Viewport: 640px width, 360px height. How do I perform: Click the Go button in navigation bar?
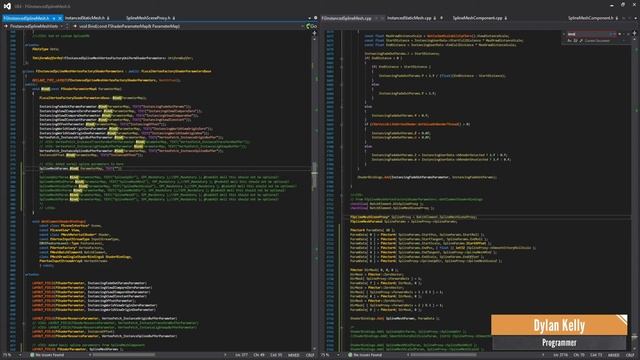[x=312, y=27]
